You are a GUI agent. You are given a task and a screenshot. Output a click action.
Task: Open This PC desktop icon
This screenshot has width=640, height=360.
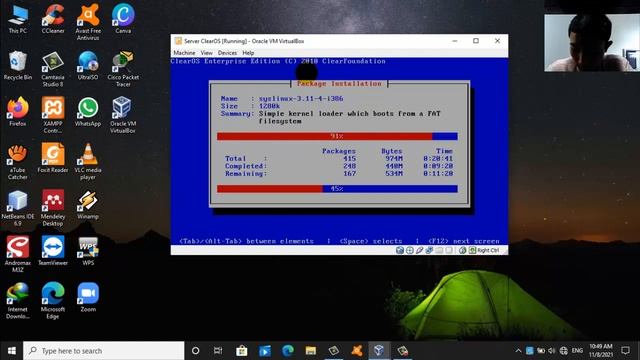pyautogui.click(x=18, y=19)
